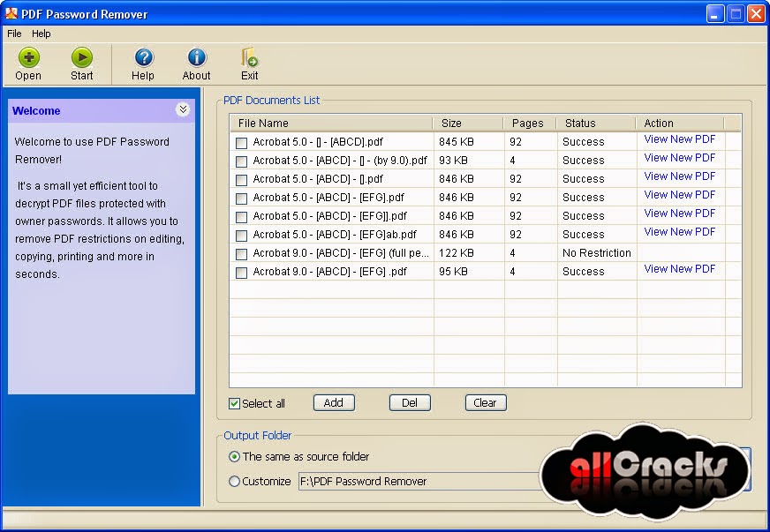This screenshot has height=532, width=770.
Task: Click the Clear button
Action: point(486,403)
